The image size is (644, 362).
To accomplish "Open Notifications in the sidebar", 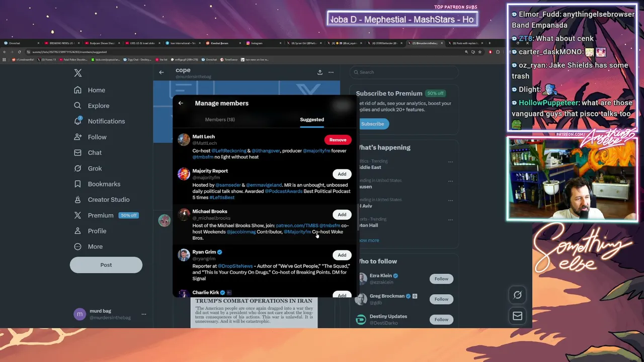I will (99, 121).
